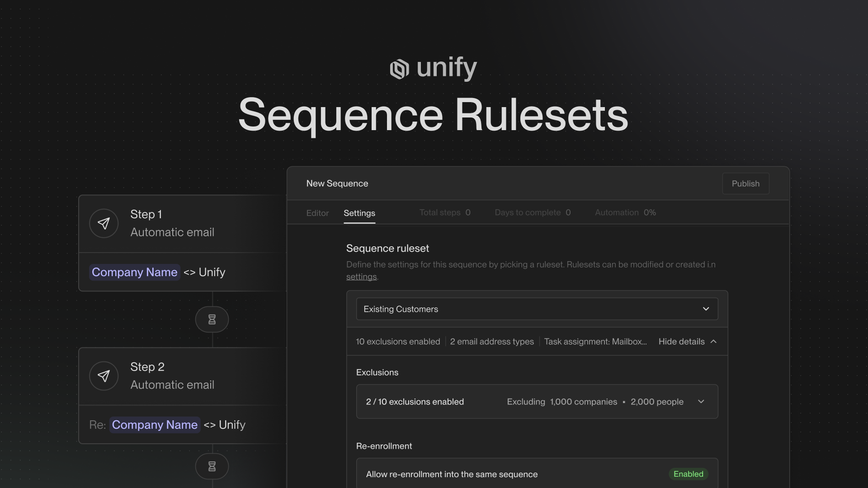This screenshot has width=868, height=488.
Task: Select the Settings tab
Action: tap(359, 213)
